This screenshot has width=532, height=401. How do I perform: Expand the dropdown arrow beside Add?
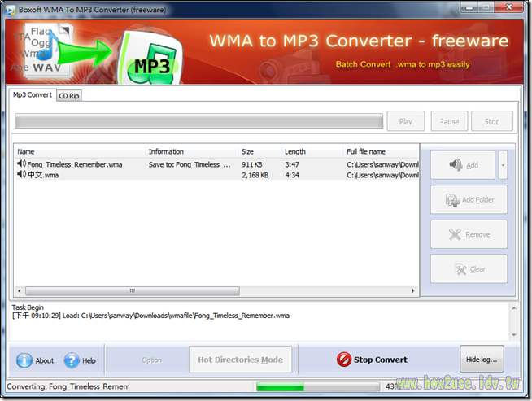(x=504, y=165)
